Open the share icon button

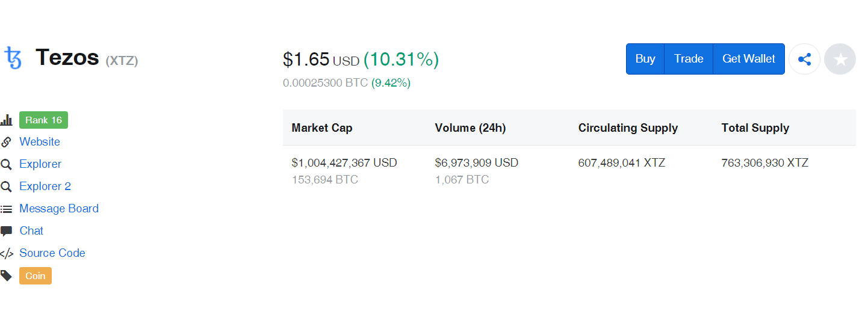coord(804,59)
